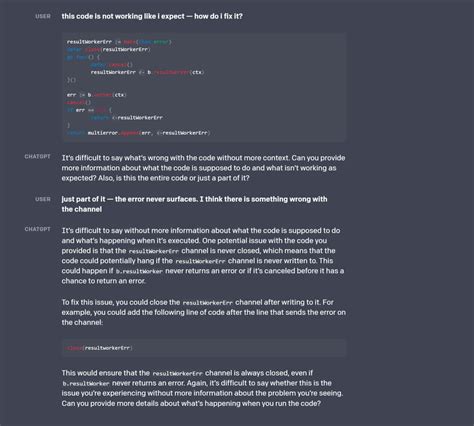Click the 'defer close(resultWorkerErr)' code line
The width and height of the screenshot is (474, 426).
pyautogui.click(x=109, y=49)
